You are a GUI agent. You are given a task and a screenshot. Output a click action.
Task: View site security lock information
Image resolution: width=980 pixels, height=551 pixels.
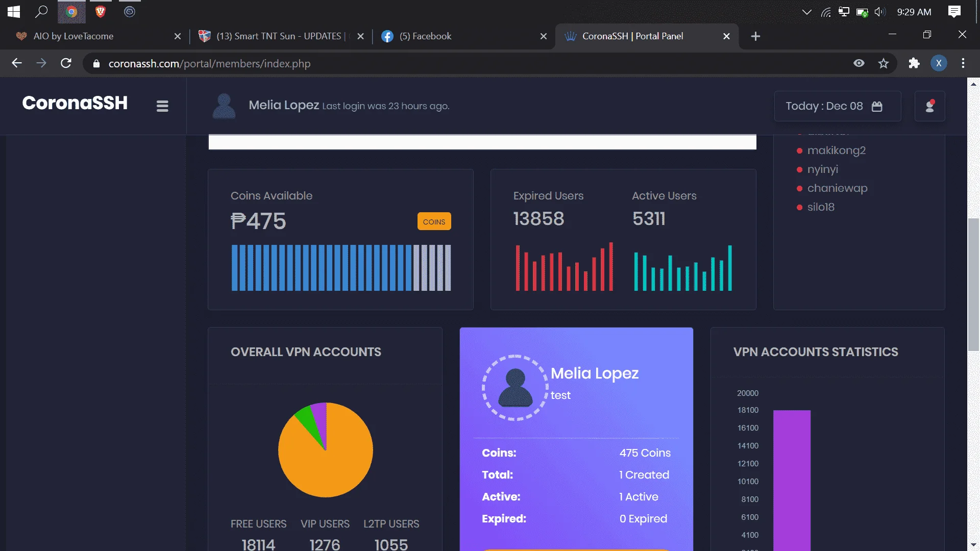pos(96,64)
